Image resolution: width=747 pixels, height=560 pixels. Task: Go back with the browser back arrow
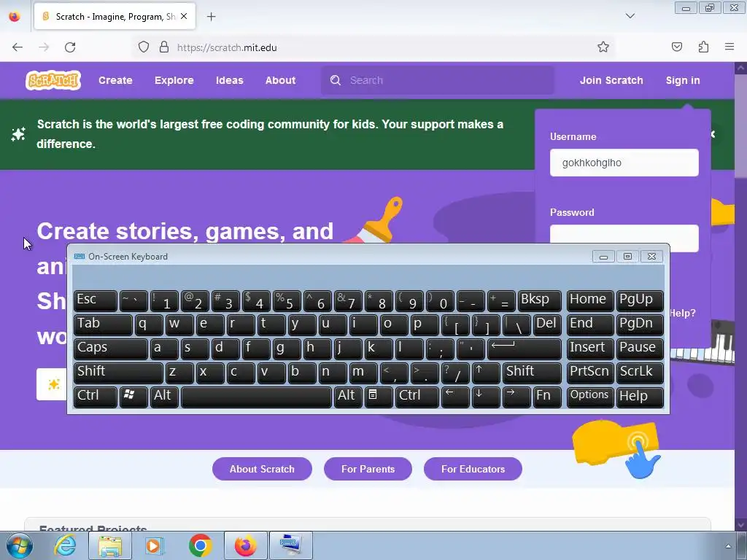tap(18, 47)
